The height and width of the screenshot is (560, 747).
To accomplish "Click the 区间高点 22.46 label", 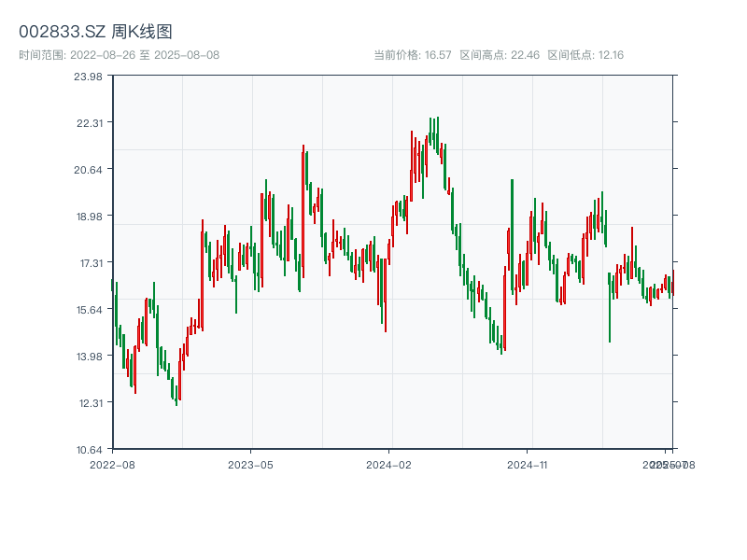I will coord(500,55).
